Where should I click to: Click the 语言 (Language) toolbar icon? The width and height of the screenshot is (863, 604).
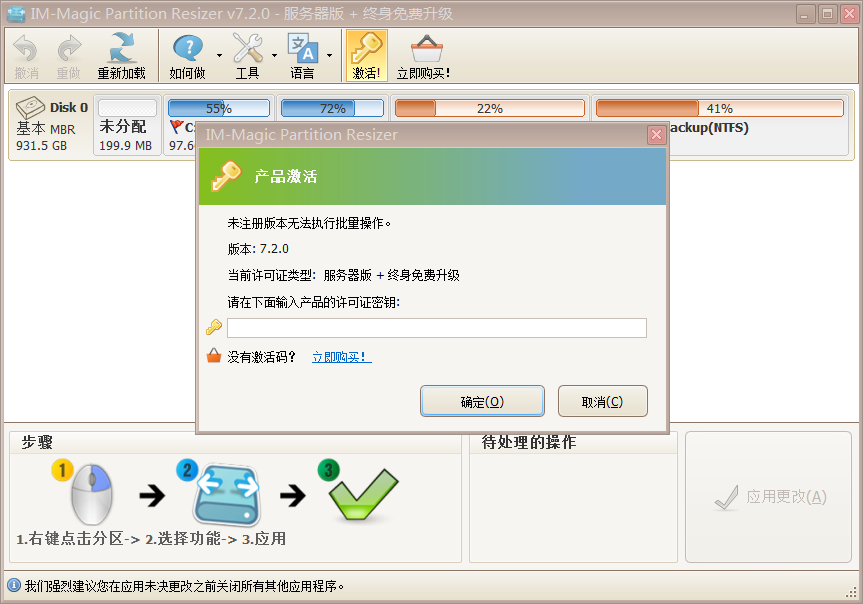coord(302,50)
